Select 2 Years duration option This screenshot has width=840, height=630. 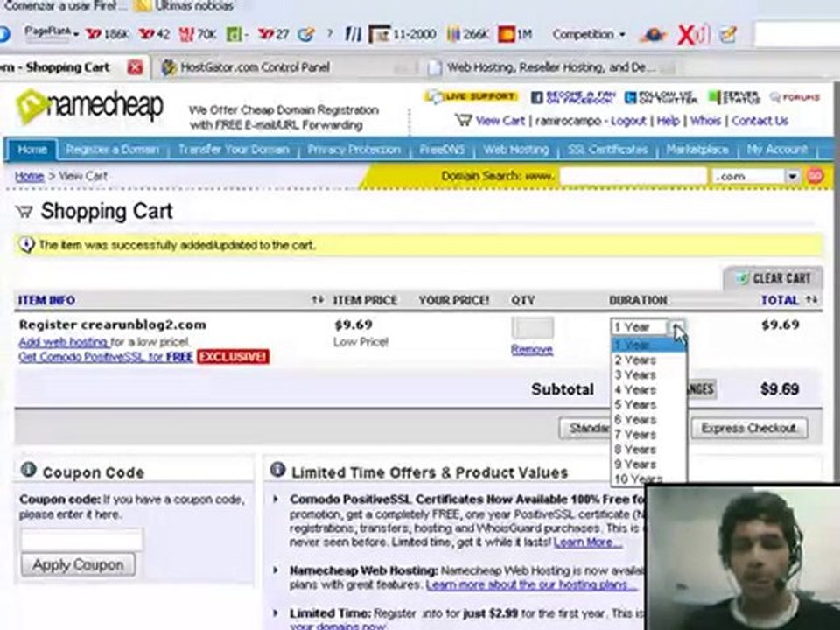[x=648, y=360]
